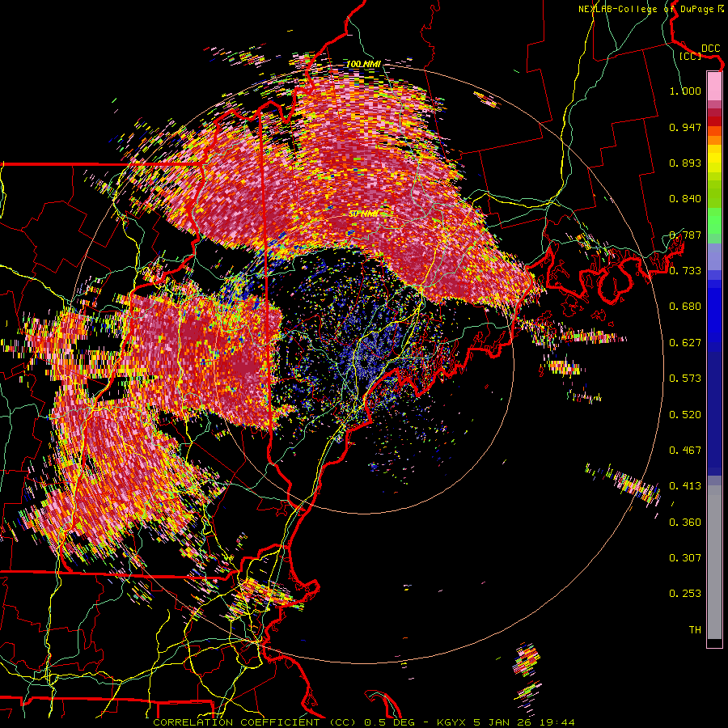Select the 0.360 scale value
The image size is (728, 728).
pos(685,523)
